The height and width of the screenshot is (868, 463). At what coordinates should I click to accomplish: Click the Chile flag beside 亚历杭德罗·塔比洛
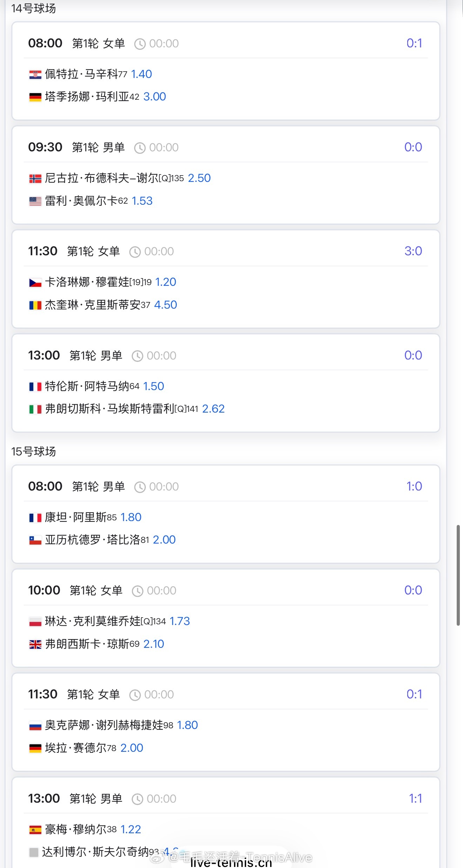tap(35, 540)
